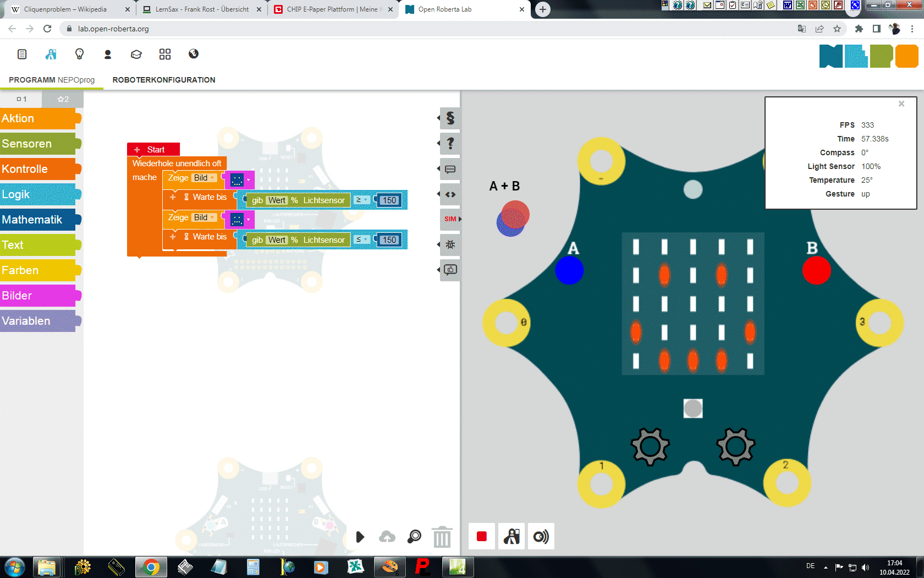Open the user account menu icon

108,54
